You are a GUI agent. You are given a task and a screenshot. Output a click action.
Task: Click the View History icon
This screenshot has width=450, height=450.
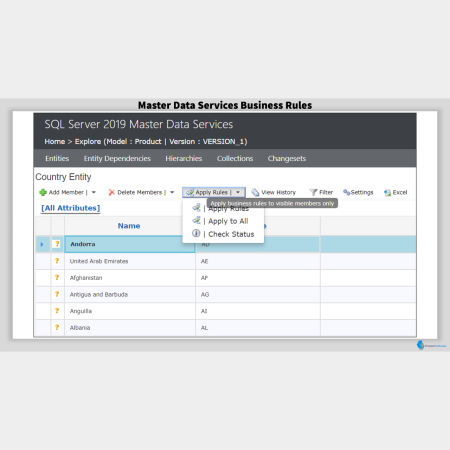(255, 192)
